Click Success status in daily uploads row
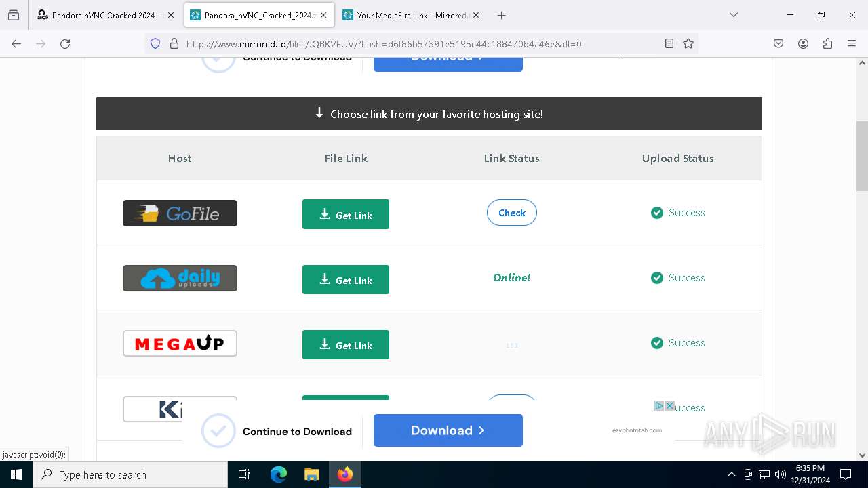The height and width of the screenshot is (488, 868). tap(678, 277)
